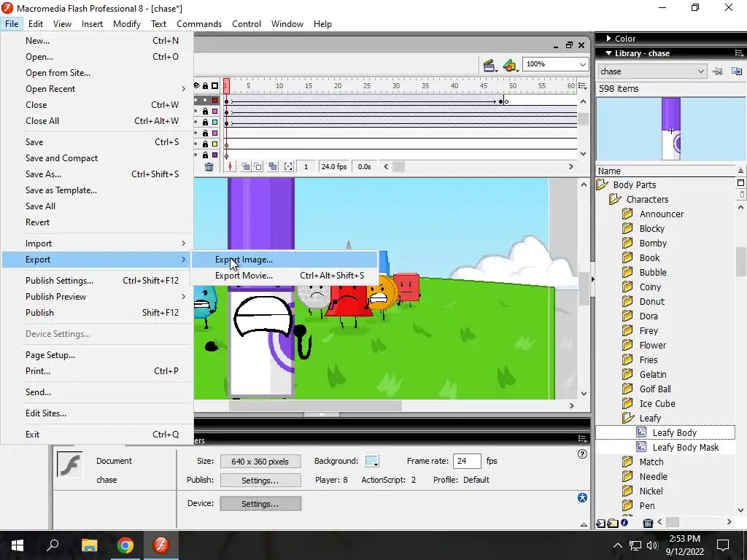Toggle the library sort order icon
The width and height of the screenshot is (747, 560).
[740, 171]
